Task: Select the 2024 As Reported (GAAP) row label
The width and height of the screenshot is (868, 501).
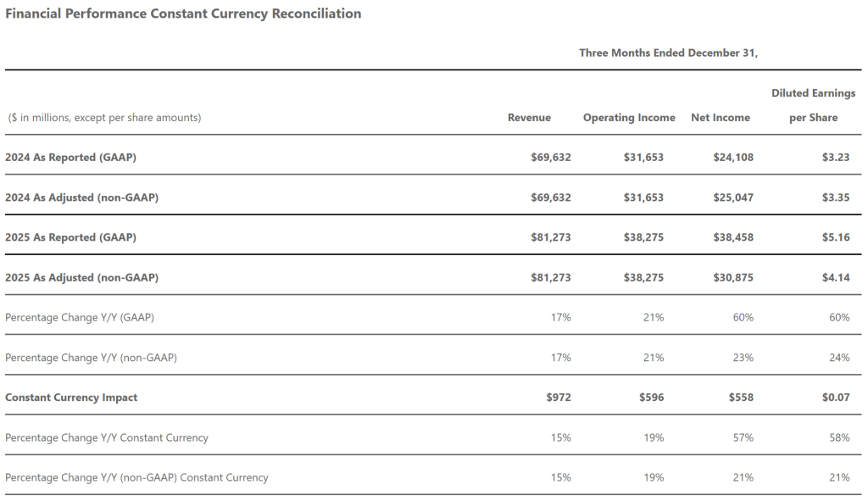Action: [70, 158]
